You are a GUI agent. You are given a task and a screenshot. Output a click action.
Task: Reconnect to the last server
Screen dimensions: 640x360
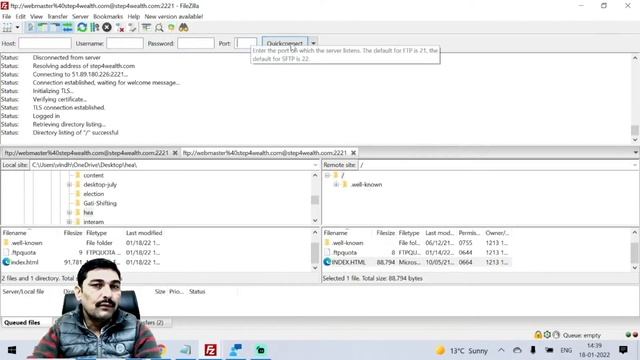tap(132, 27)
